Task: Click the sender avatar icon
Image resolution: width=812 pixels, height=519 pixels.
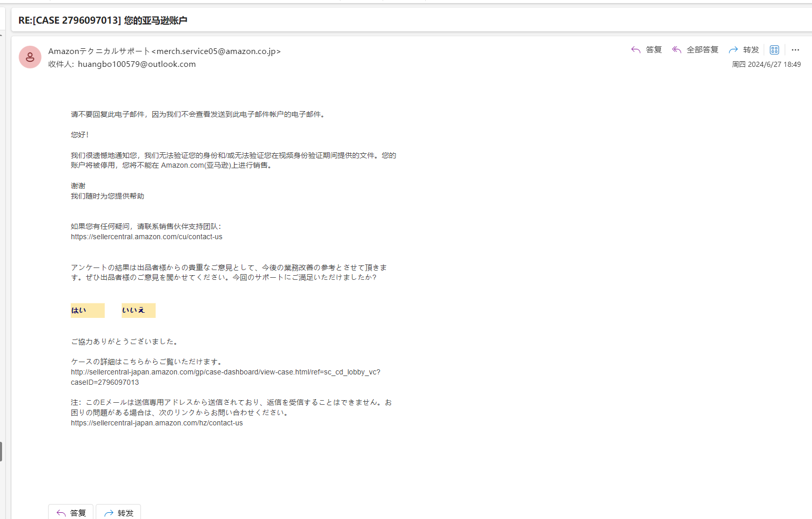Action: 30,57
